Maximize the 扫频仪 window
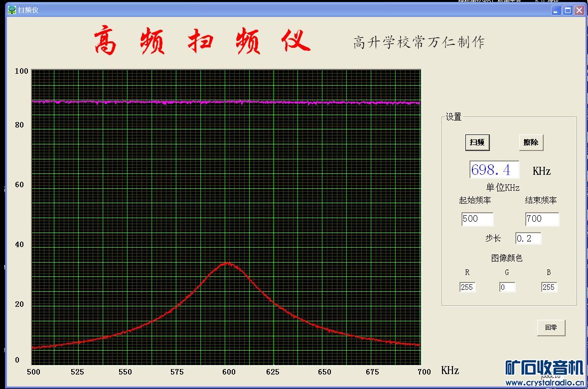 pyautogui.click(x=568, y=10)
